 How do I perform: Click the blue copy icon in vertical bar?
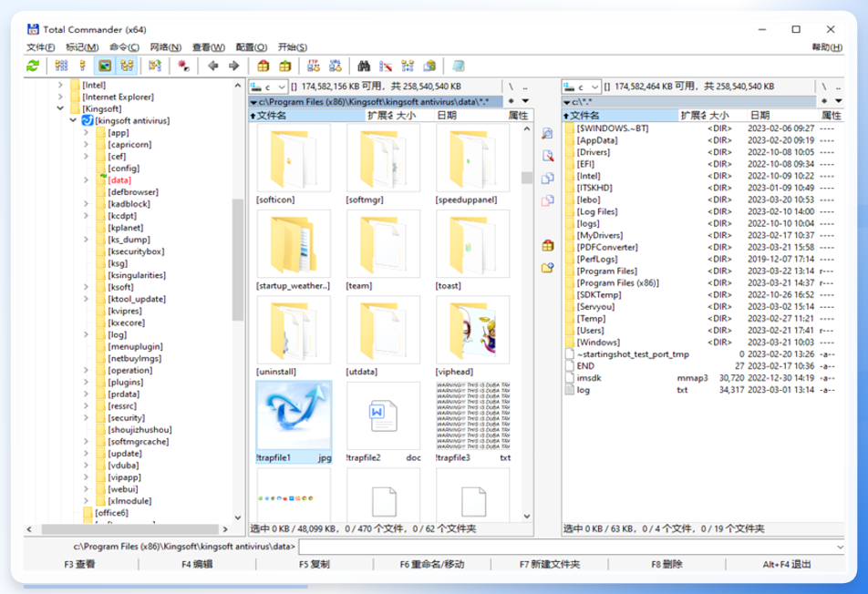click(547, 178)
